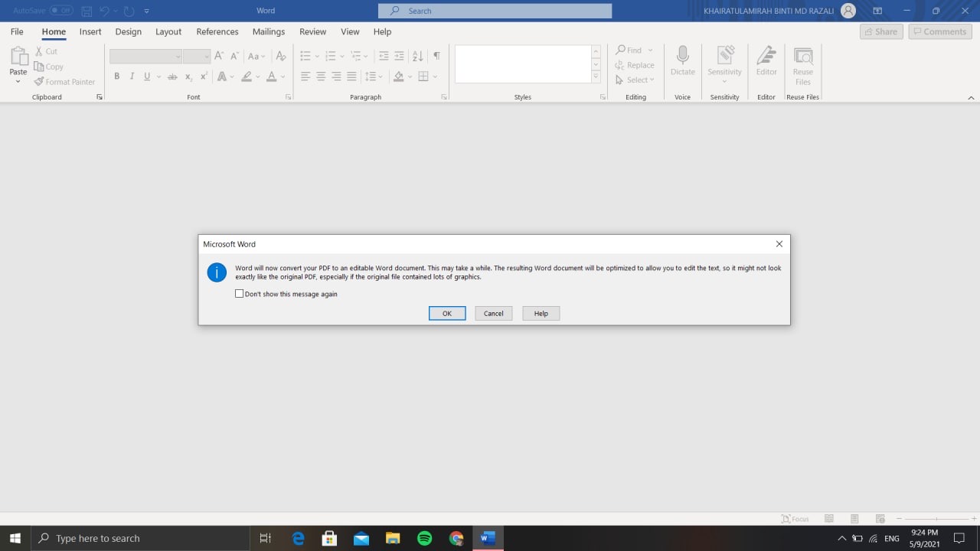Toggle Show/Hide paragraph marks
Image resolution: width=980 pixels, height=551 pixels.
[x=436, y=56]
